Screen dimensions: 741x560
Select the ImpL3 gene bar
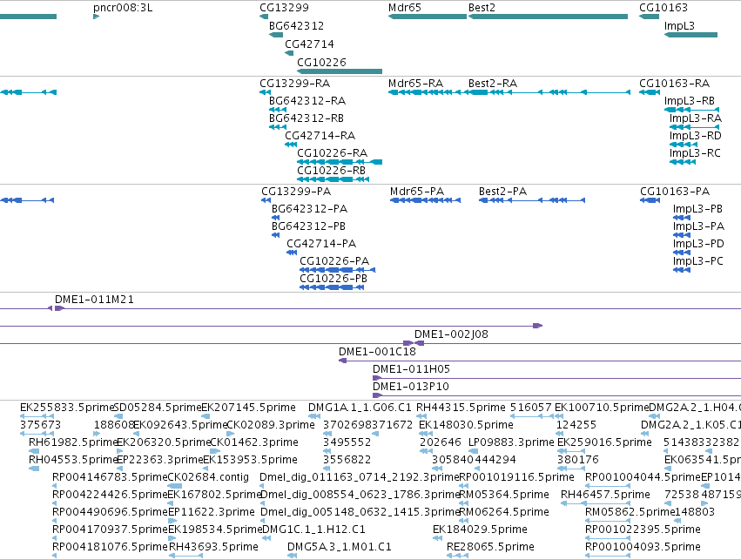pos(690,35)
